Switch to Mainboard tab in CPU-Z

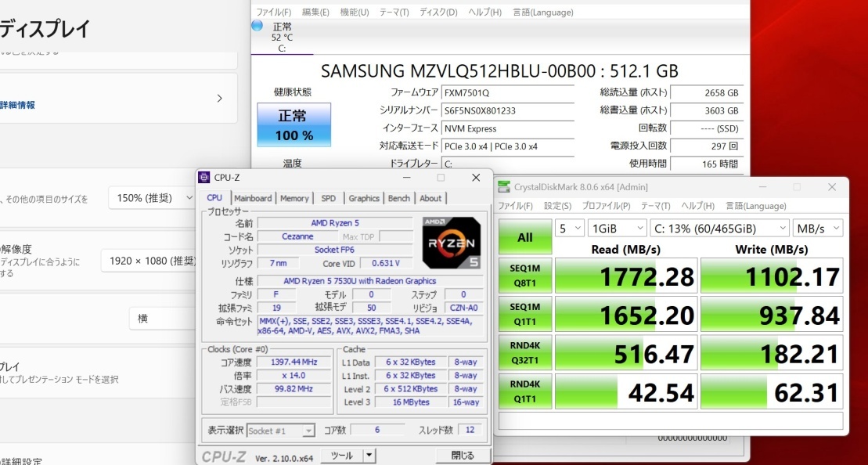pos(253,198)
